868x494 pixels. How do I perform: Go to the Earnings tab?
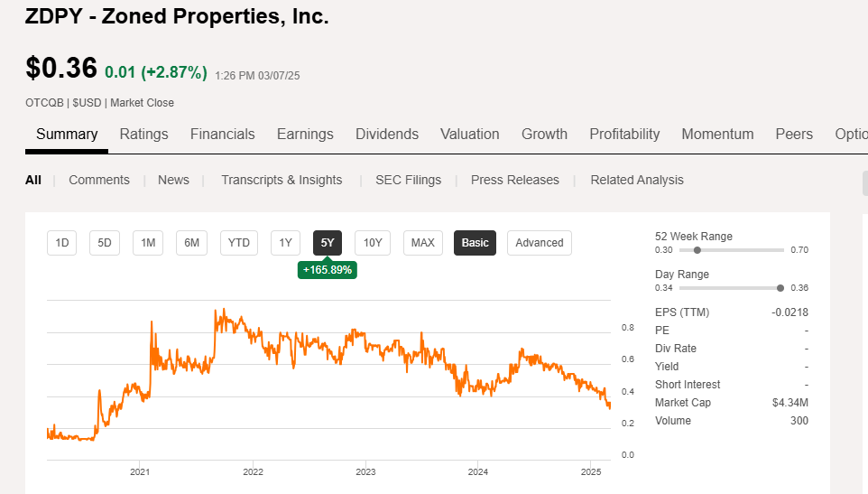tap(305, 134)
